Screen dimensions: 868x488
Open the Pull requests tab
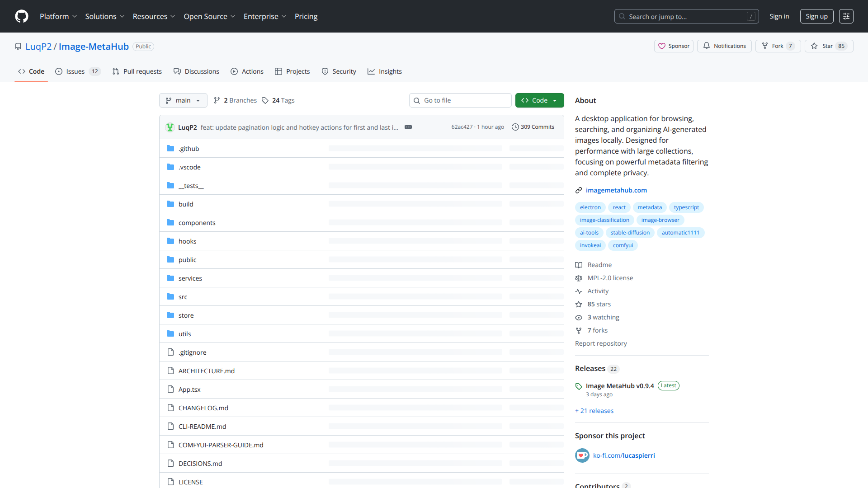[x=137, y=71]
